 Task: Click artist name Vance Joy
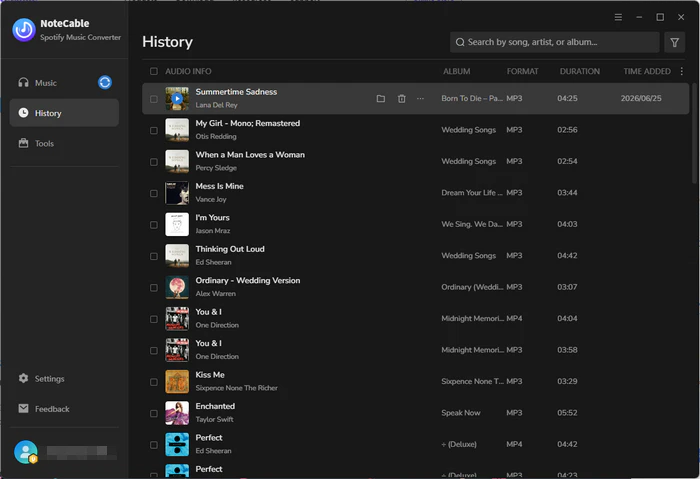pos(211,200)
